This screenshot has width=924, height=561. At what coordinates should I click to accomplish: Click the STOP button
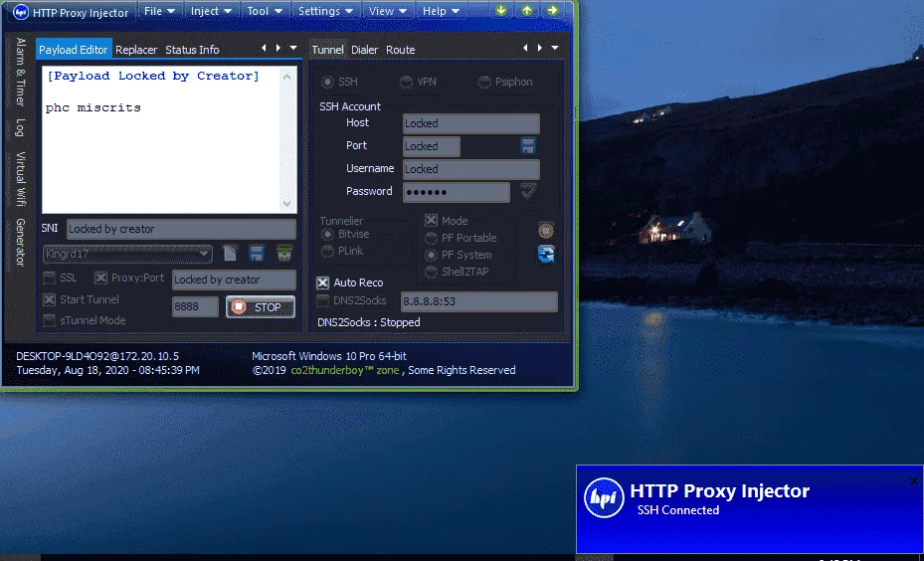point(261,307)
